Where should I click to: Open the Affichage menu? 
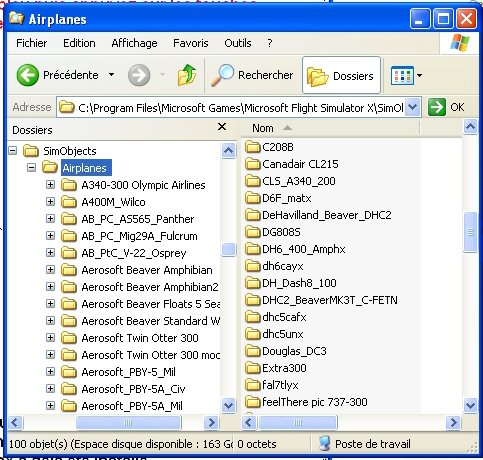134,43
